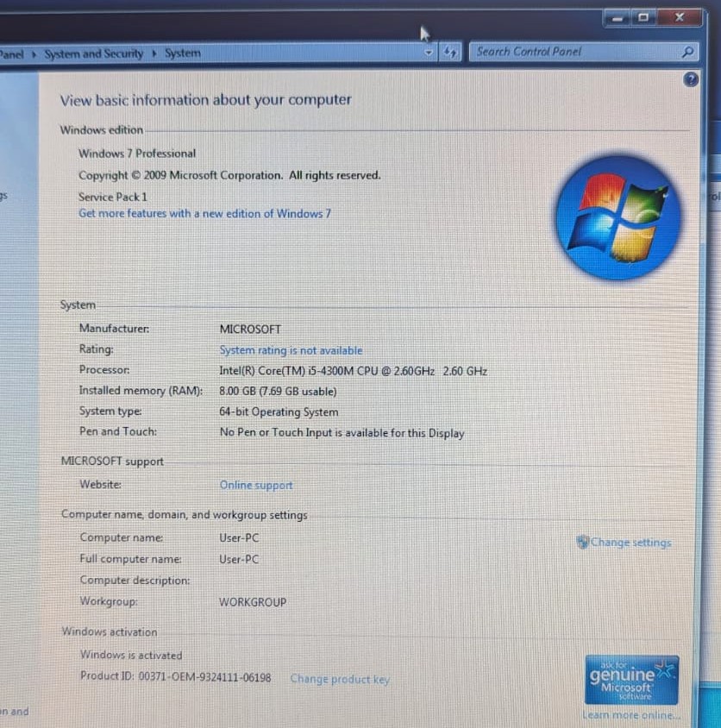Viewport: 721px width, 728px height.
Task: Select the System breadcrumb item
Action: point(183,53)
